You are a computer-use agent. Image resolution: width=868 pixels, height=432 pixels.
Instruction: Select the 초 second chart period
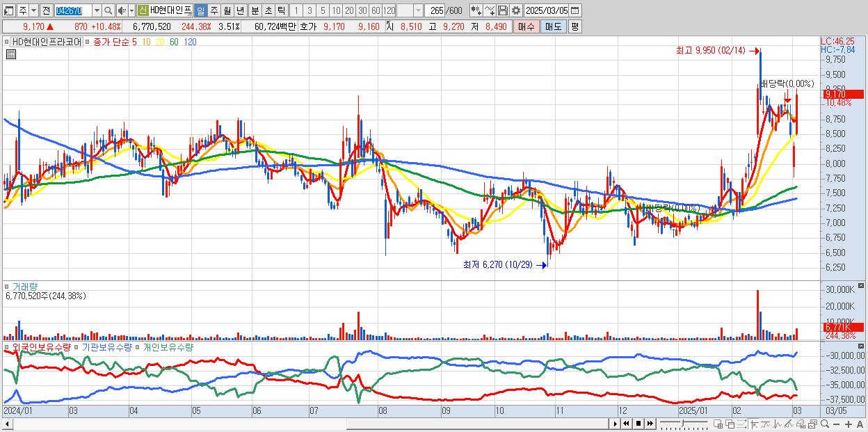tap(268, 11)
